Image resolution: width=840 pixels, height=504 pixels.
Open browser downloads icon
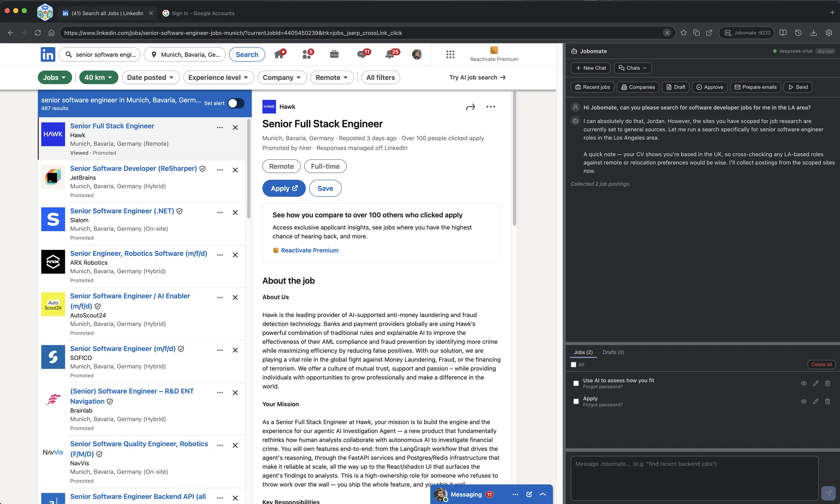(x=814, y=33)
